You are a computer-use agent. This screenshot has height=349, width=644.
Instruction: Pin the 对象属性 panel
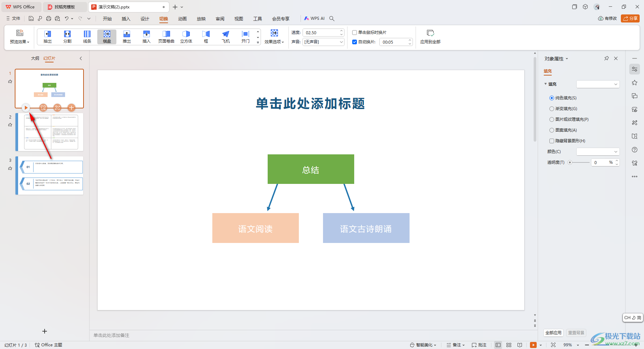(x=606, y=58)
